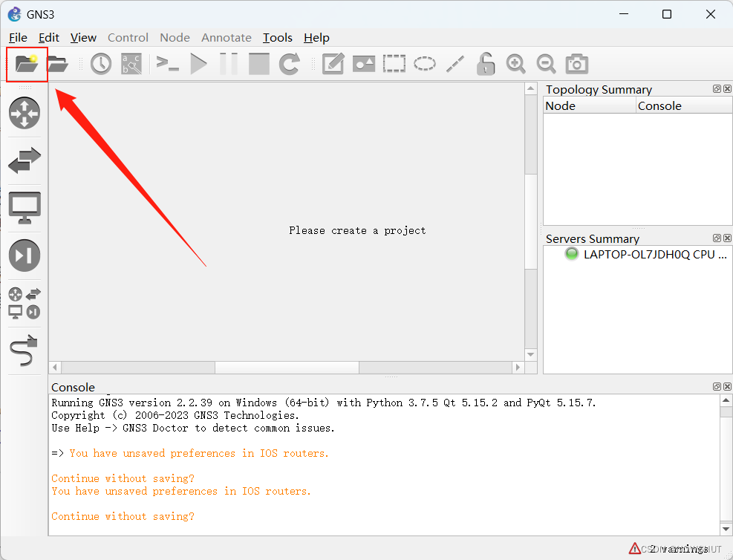
Task: Click the warnings indicator in status bar
Action: click(x=668, y=549)
